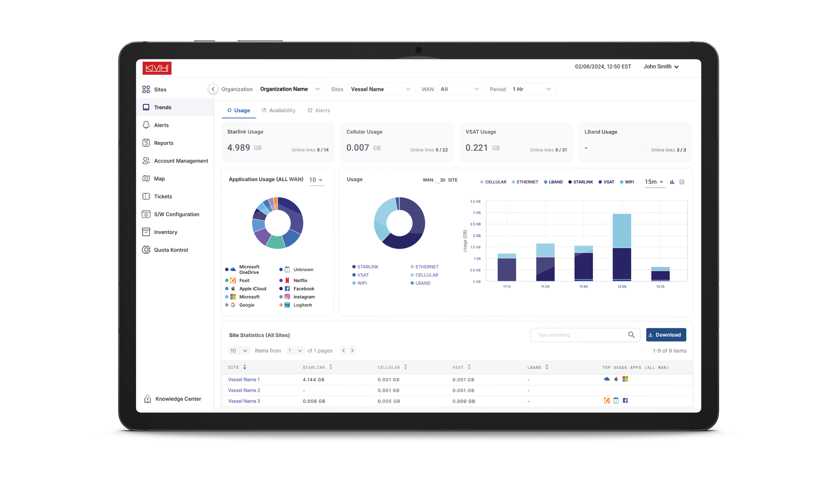This screenshot has height=504, width=838.
Task: Open the Map sidebar icon
Action: tap(146, 178)
